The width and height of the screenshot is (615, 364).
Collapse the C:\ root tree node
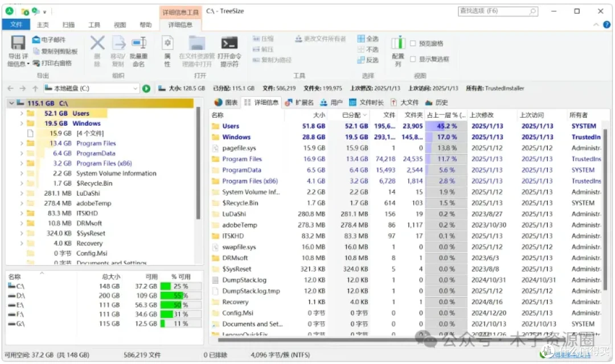pyautogui.click(x=11, y=103)
